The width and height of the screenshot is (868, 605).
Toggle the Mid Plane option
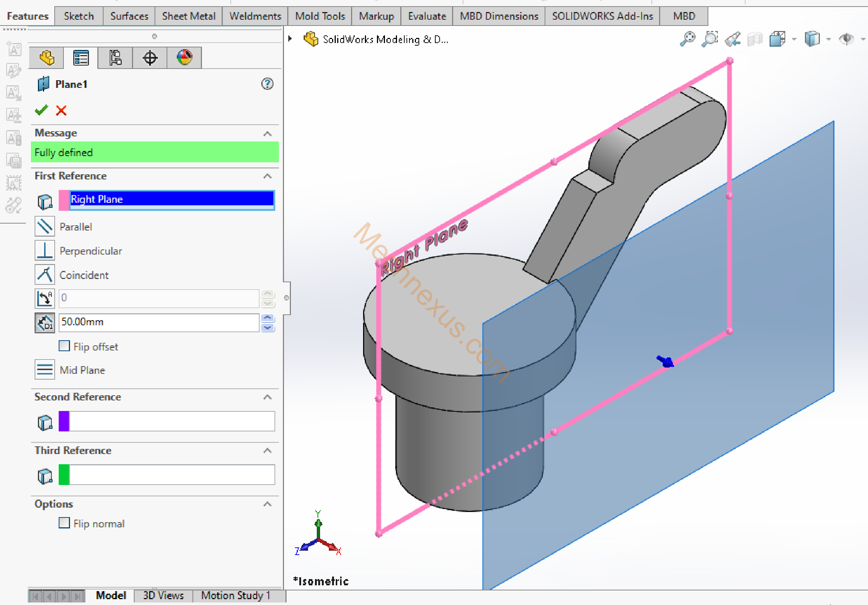(x=44, y=369)
